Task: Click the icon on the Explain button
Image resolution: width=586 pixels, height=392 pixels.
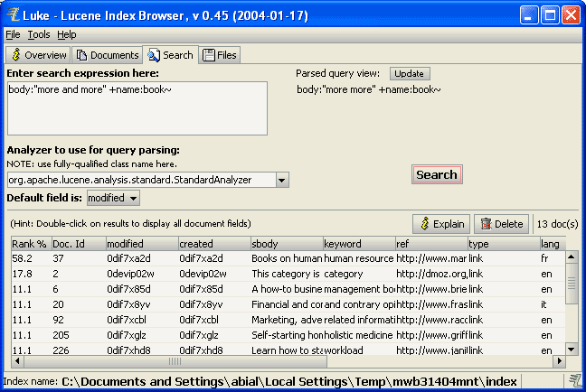Action: 424,224
